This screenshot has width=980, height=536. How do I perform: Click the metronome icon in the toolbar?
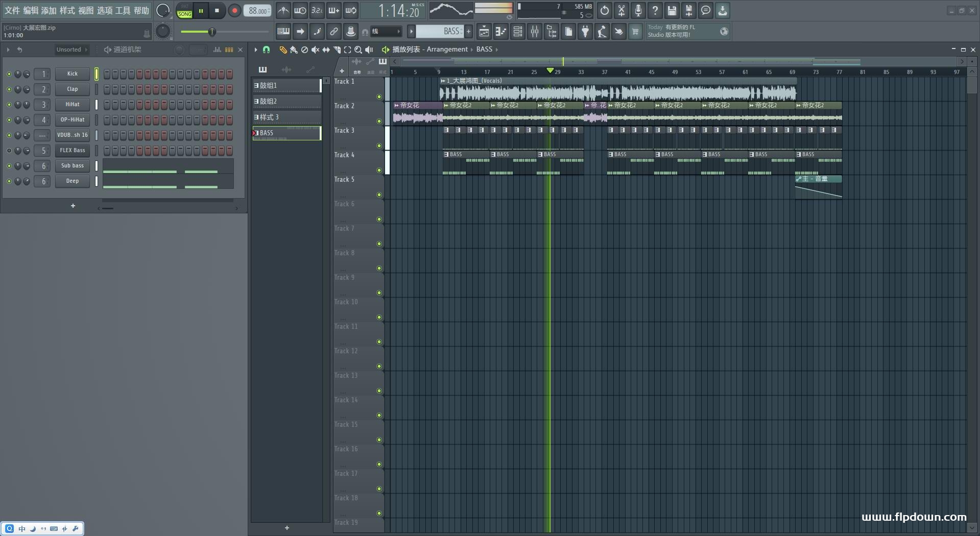[283, 10]
